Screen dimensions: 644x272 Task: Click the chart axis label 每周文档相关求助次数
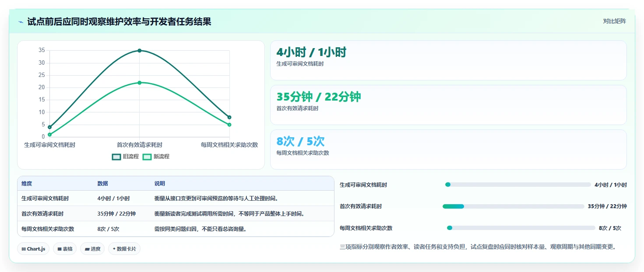(x=229, y=145)
